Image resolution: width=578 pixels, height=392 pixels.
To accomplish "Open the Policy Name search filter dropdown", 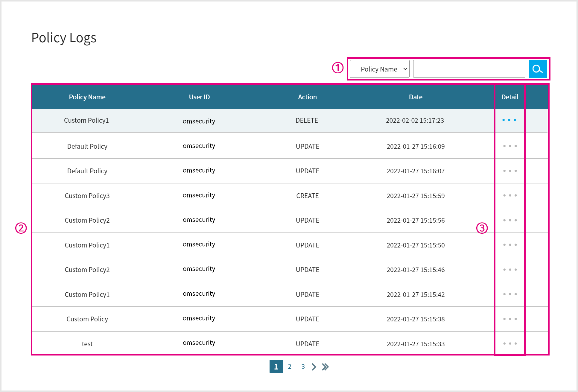I will [380, 69].
